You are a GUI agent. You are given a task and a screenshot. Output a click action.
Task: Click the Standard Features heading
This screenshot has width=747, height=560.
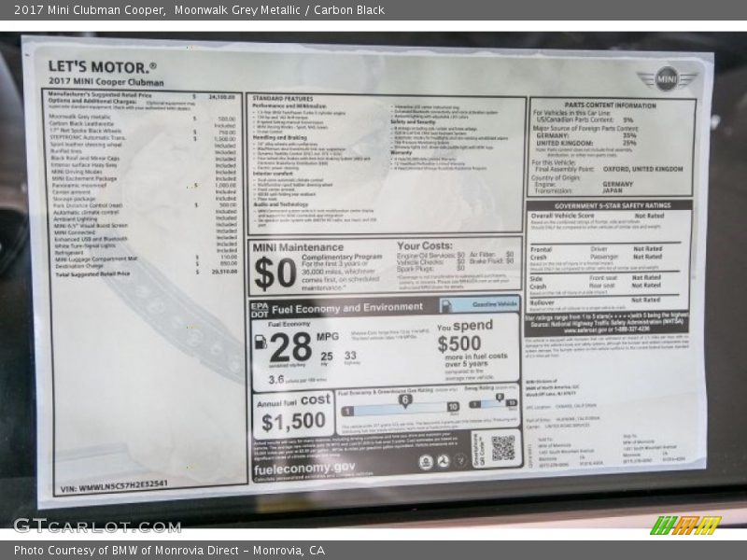pos(282,98)
